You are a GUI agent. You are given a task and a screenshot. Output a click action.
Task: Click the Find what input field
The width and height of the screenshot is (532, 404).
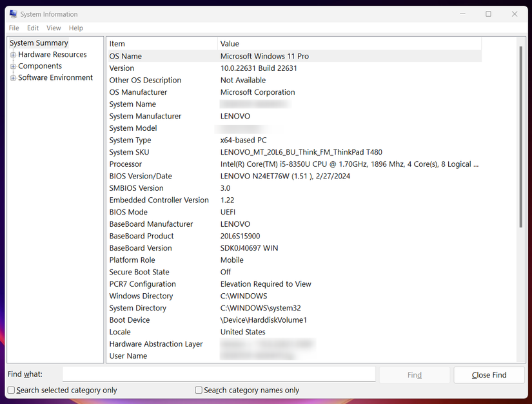coord(218,374)
